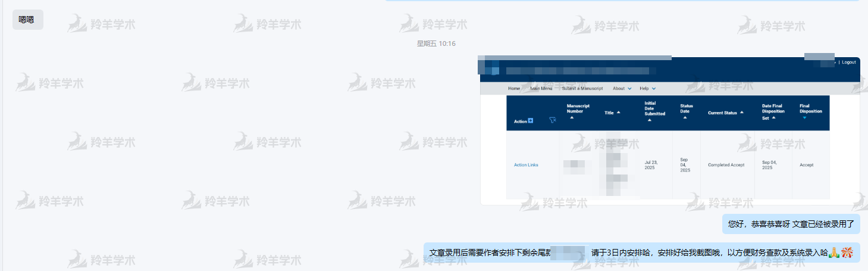This screenshot has height=271, width=868.
Task: Open the manuscript status screenshot in chat
Action: (669, 131)
